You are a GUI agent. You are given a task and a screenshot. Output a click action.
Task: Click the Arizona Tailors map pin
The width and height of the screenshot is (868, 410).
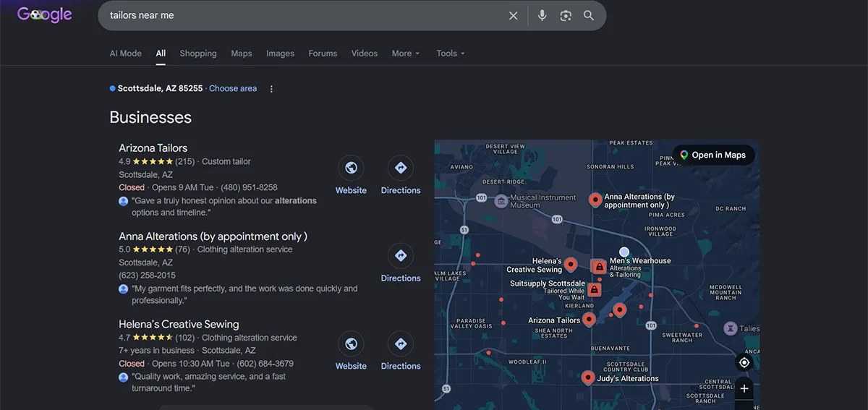[590, 319]
